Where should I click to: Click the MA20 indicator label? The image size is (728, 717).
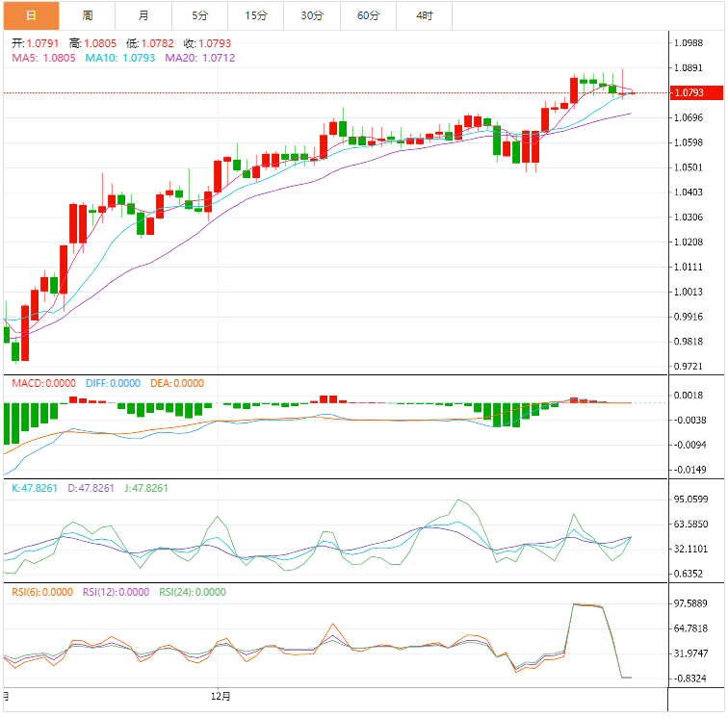pos(199,58)
